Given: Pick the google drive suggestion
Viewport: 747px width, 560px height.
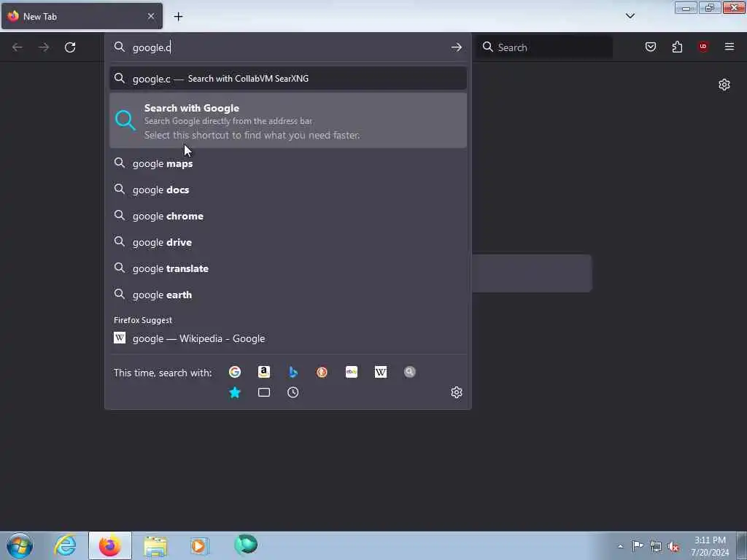Looking at the screenshot, I should 288,242.
